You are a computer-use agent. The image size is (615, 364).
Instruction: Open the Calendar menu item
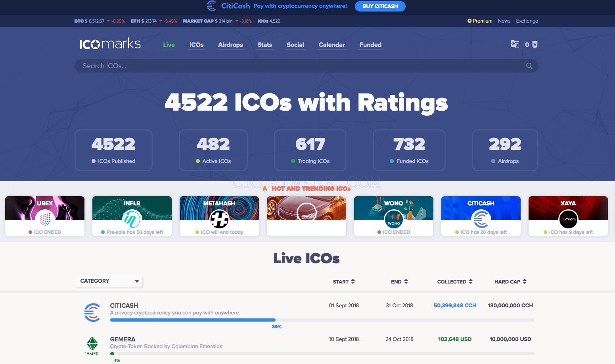(x=331, y=45)
